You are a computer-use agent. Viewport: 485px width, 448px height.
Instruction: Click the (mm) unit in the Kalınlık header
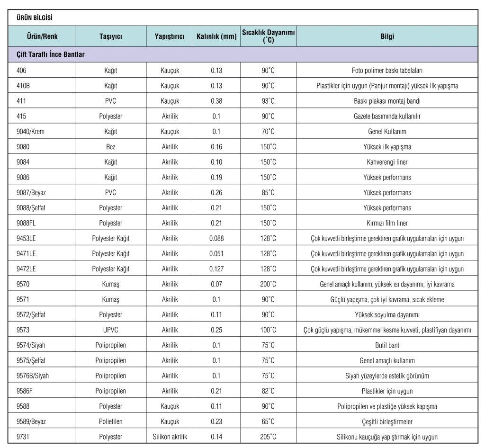228,36
